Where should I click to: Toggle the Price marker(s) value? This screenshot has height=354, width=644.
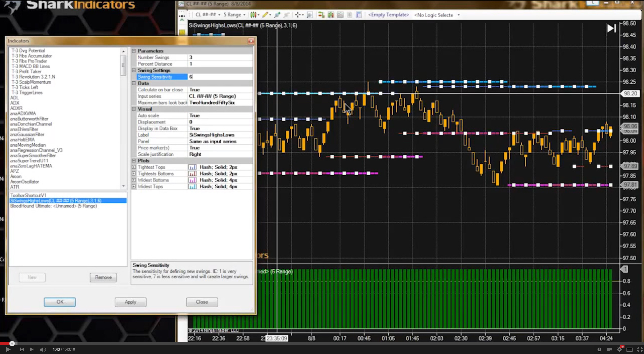click(x=220, y=148)
